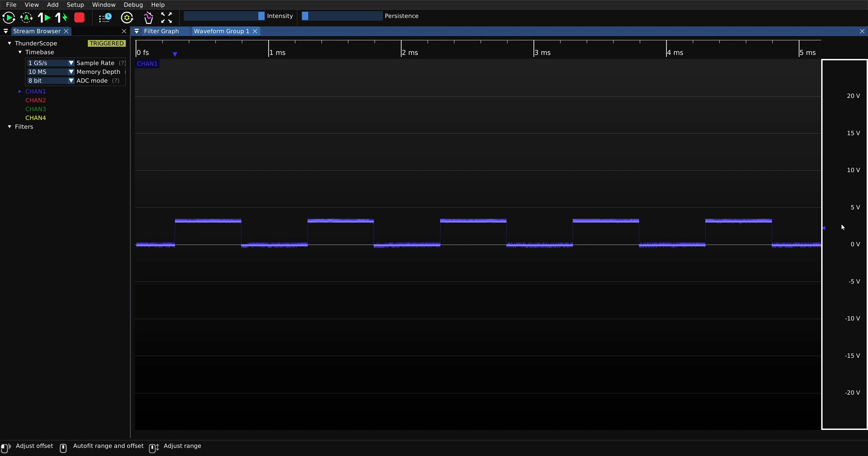The image size is (868, 456).
Task: Collapse the Filters tree node
Action: tap(9, 127)
